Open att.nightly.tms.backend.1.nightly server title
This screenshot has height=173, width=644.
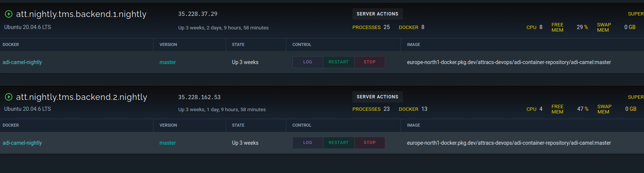click(x=81, y=14)
